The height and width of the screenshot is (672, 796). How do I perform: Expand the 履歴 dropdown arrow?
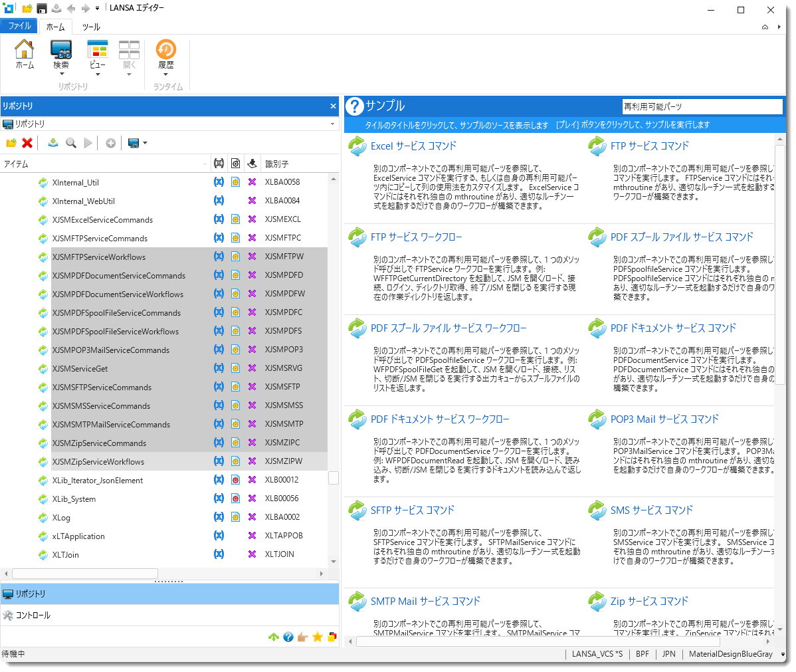pos(165,74)
